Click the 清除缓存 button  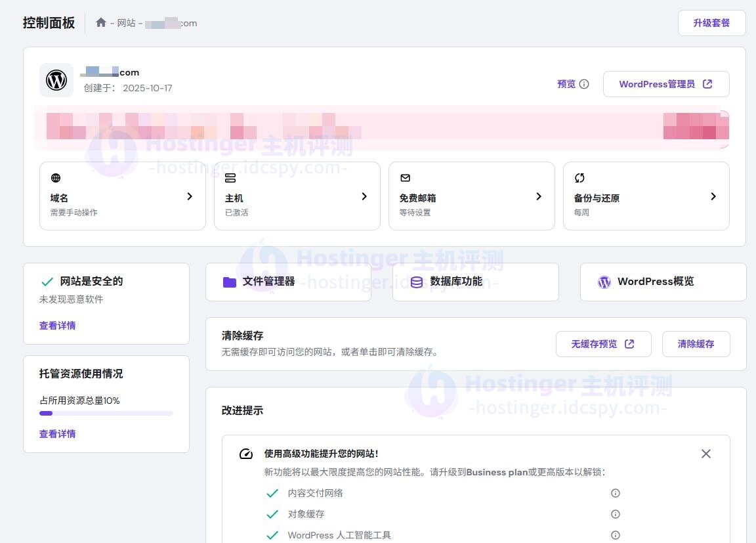click(696, 343)
